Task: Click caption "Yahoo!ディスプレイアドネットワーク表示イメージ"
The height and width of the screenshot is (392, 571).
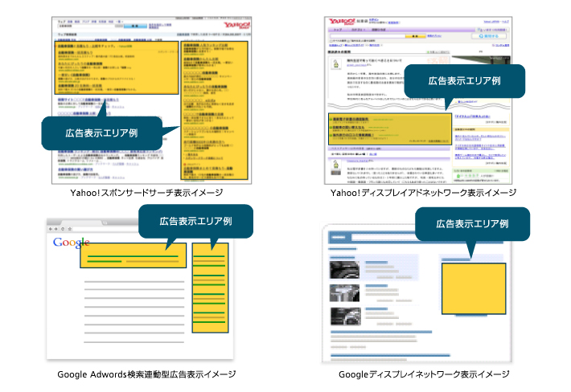Action: tap(423, 193)
